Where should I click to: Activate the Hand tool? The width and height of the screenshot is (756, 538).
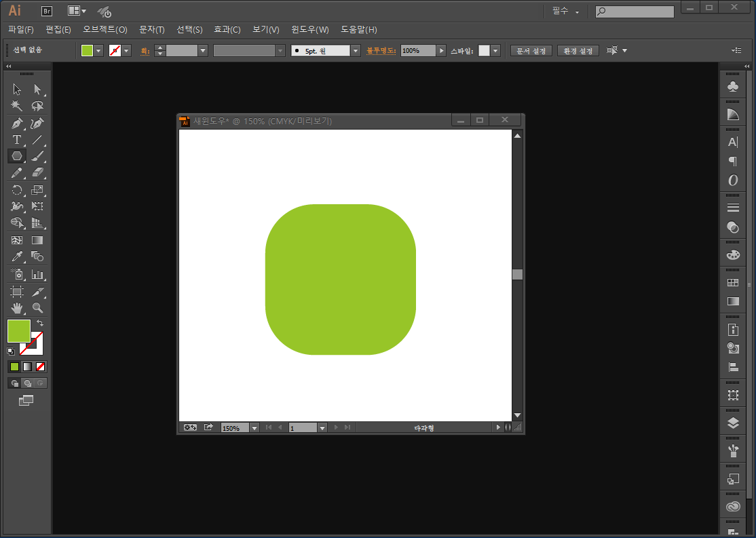[x=17, y=308]
